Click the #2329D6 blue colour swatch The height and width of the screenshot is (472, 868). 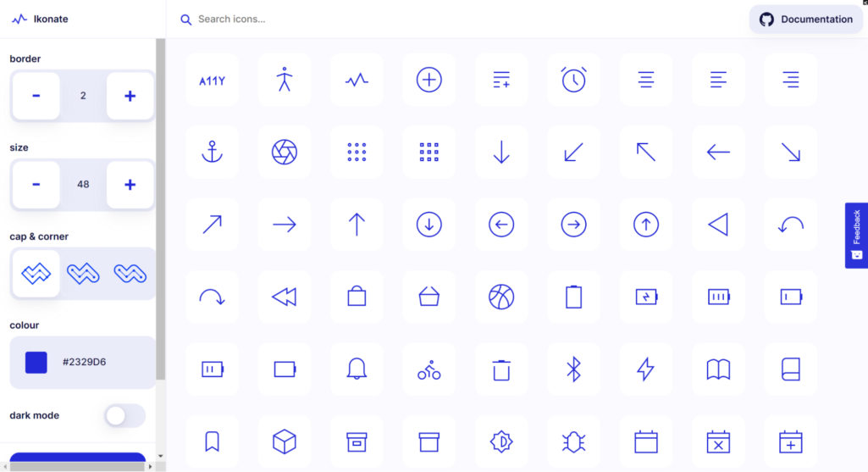36,363
